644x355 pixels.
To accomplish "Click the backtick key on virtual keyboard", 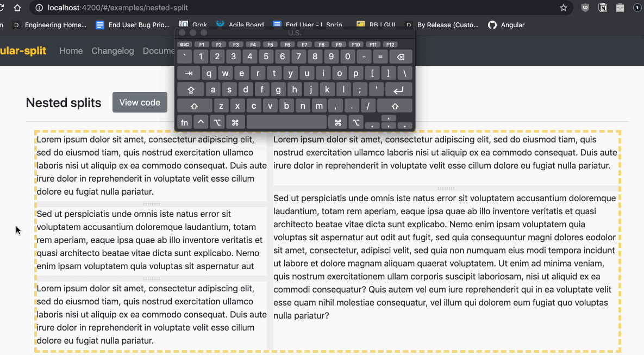I will (x=184, y=57).
